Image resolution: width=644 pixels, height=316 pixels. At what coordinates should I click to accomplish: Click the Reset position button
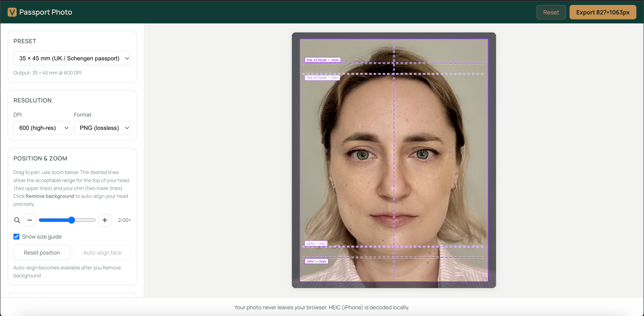42,253
